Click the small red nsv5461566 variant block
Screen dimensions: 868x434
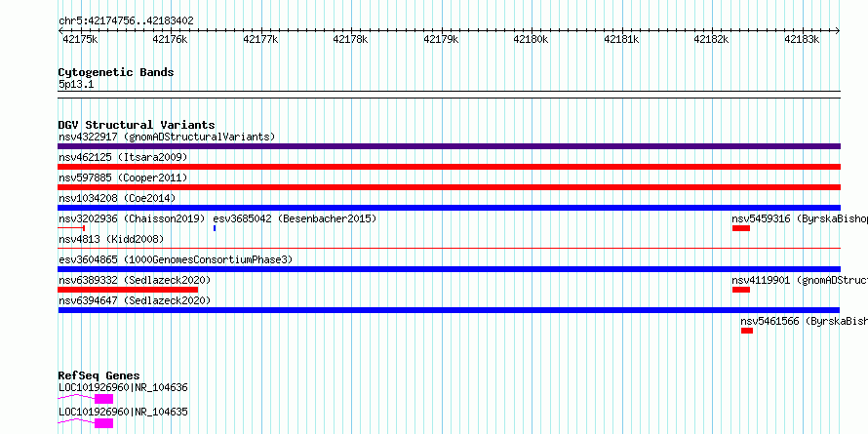[747, 331]
